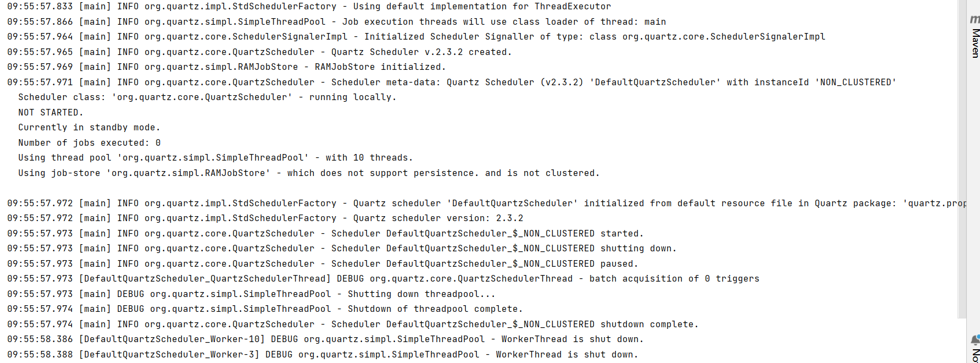Click the Maven 'm' icon
Image resolution: width=980 pixels, height=363 pixels.
pyautogui.click(x=975, y=19)
